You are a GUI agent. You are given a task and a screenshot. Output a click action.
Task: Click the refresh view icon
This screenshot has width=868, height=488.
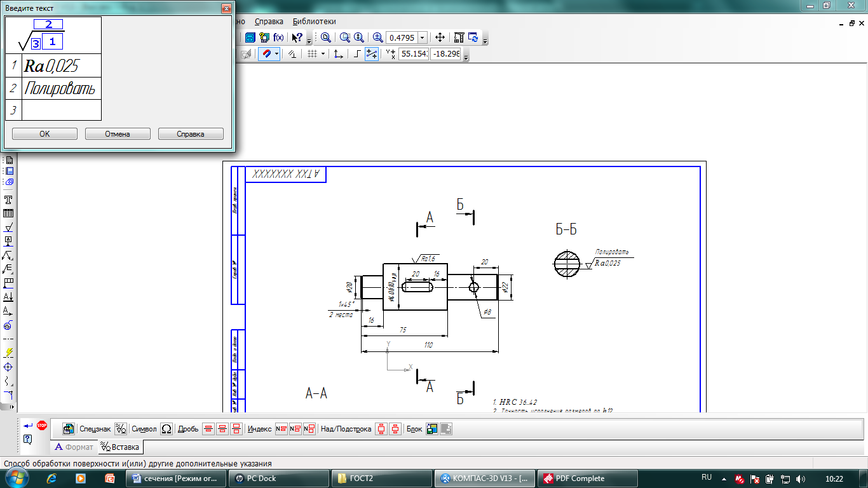473,37
